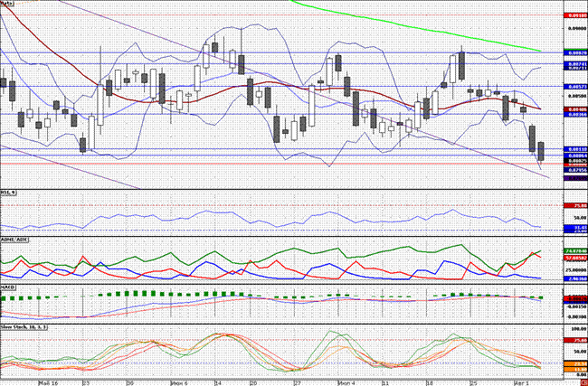The width and height of the screenshot is (588, 386).
Task: Click the blue 0.08573 price label
Action: click(x=576, y=87)
